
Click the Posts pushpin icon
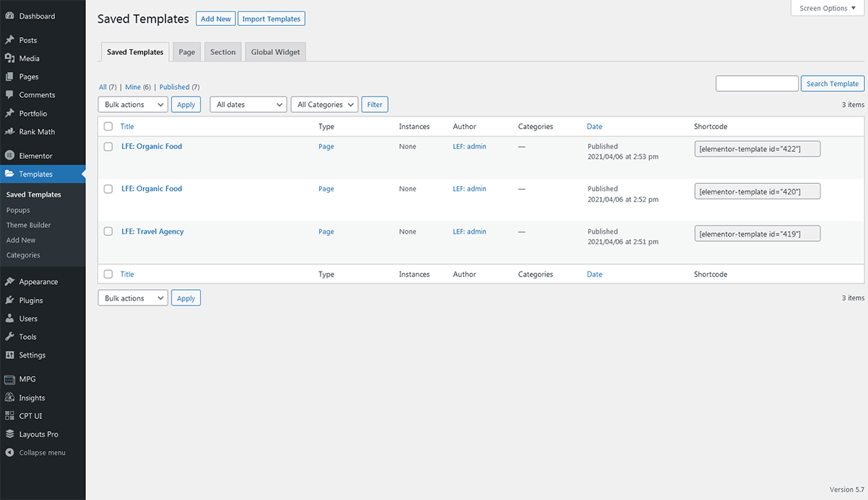(x=10, y=40)
